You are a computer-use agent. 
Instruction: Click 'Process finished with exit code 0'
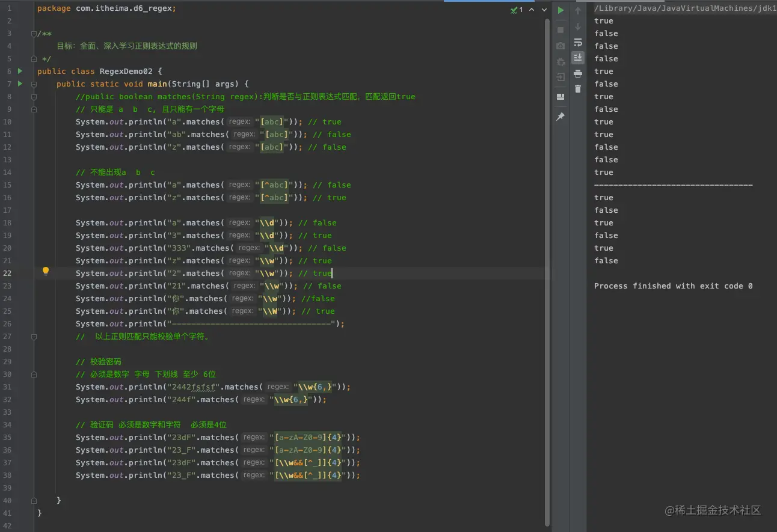[674, 286]
